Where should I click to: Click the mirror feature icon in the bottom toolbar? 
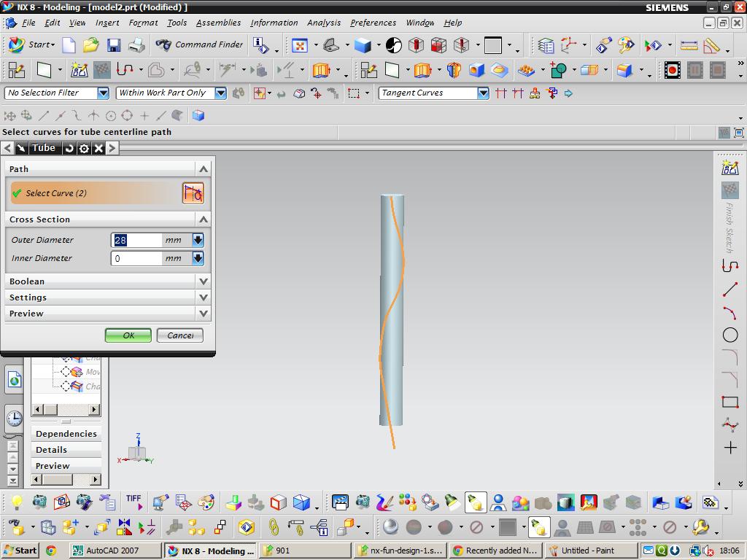click(x=124, y=527)
